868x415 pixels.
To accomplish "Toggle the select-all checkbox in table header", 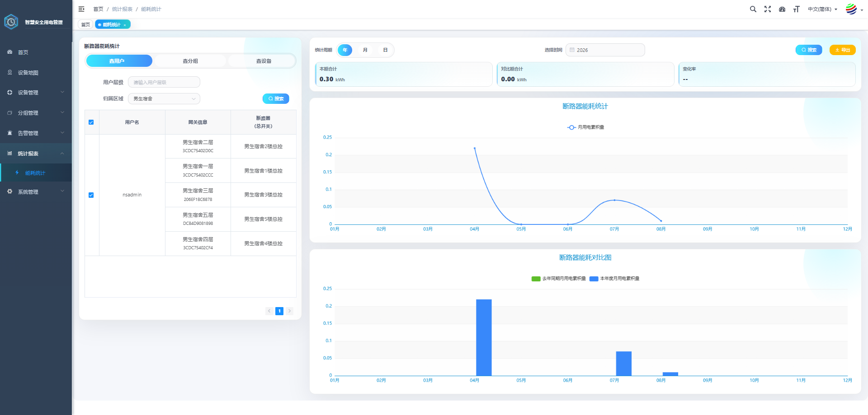I will [x=91, y=122].
